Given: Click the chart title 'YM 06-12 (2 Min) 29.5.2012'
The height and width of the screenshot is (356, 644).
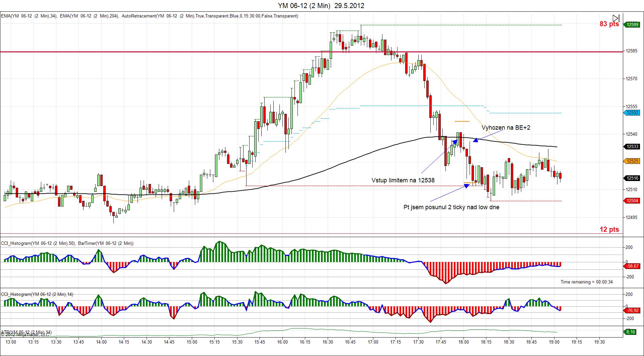Looking at the screenshot, I should point(321,5).
